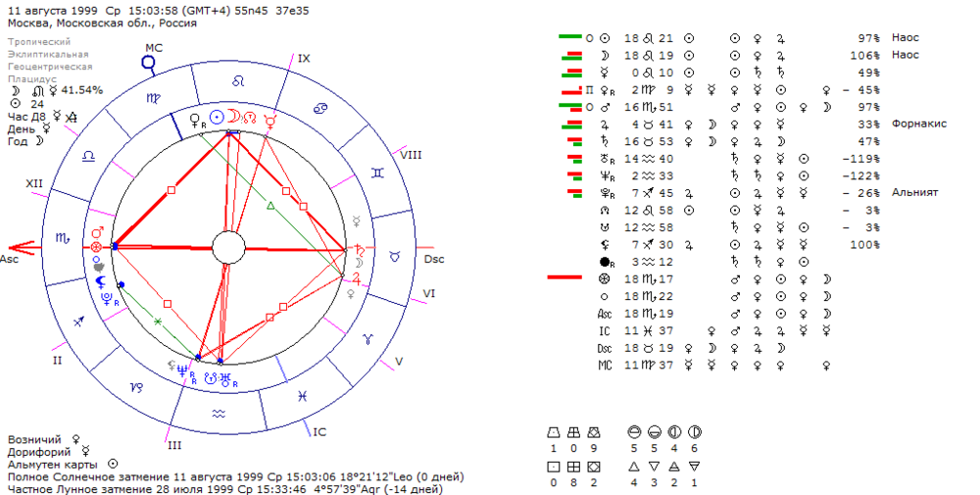
Task: Click the mutable signs diamond square icon
Action: coord(593,467)
